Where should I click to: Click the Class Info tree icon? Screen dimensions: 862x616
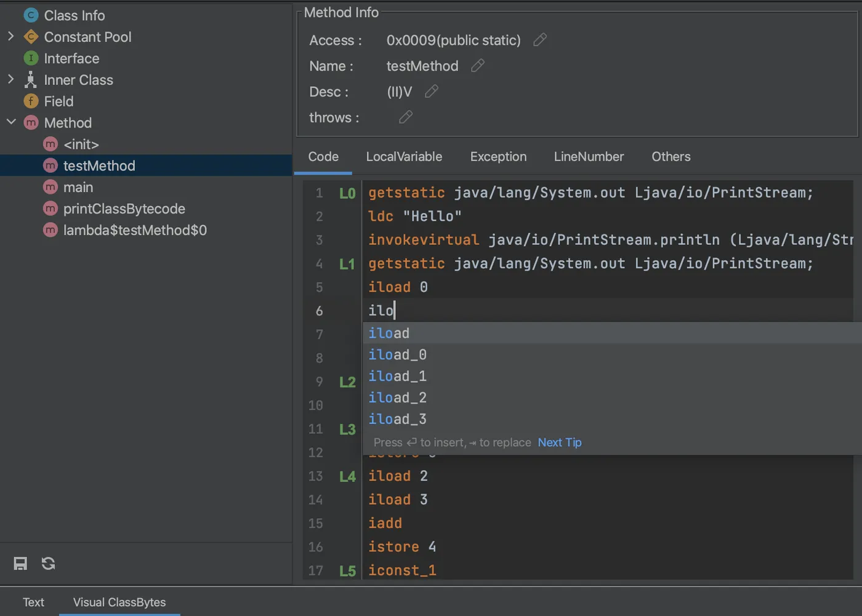point(31,15)
